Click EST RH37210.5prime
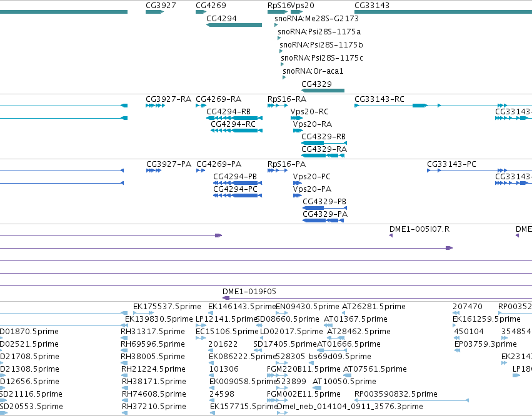Image resolution: width=532 pixels, height=416 pixels. pos(154,407)
